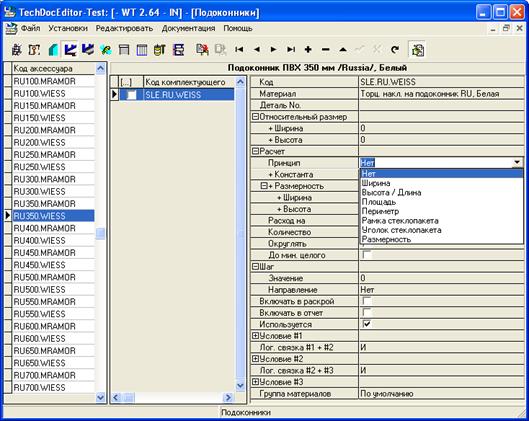529x421 pixels.
Task: Expand the Условие #1 group
Action: 255,336
